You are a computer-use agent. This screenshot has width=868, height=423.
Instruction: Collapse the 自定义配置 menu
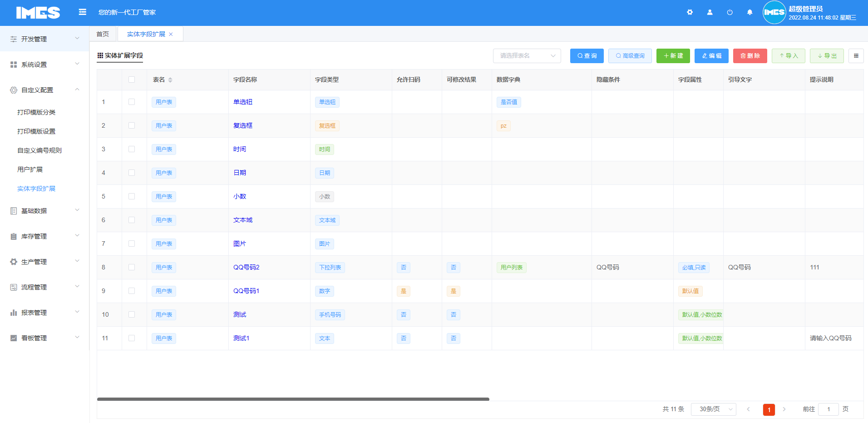click(x=44, y=90)
